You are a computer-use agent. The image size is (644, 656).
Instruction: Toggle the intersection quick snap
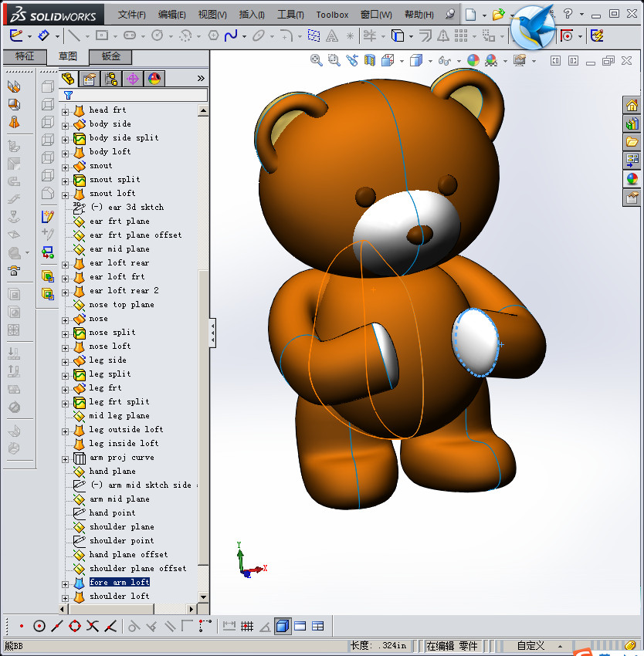click(92, 627)
